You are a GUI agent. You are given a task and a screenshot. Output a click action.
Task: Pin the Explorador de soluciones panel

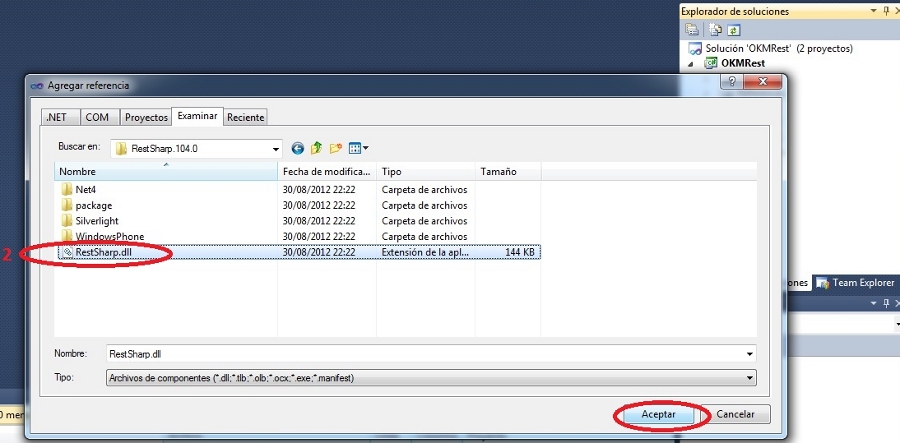(x=885, y=11)
